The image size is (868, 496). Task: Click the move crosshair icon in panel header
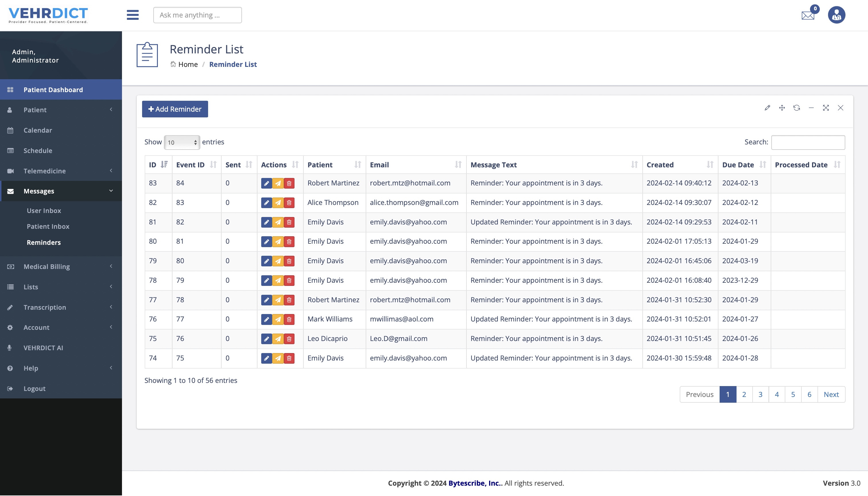pos(782,108)
